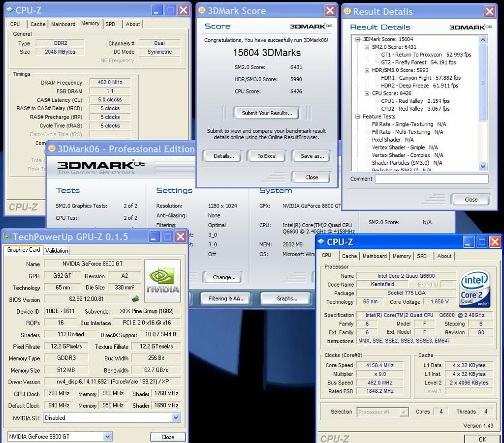Collapse the SM2.0 Score: 6431 node

tap(367, 47)
